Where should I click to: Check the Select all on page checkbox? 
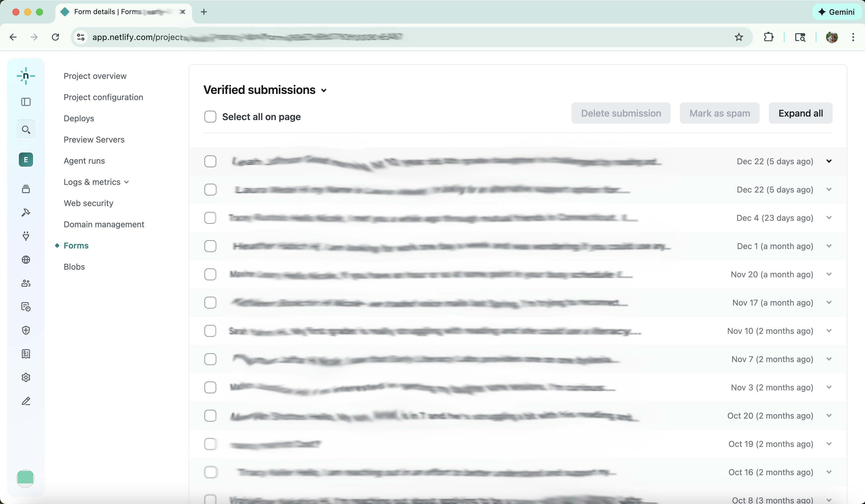pyautogui.click(x=210, y=117)
